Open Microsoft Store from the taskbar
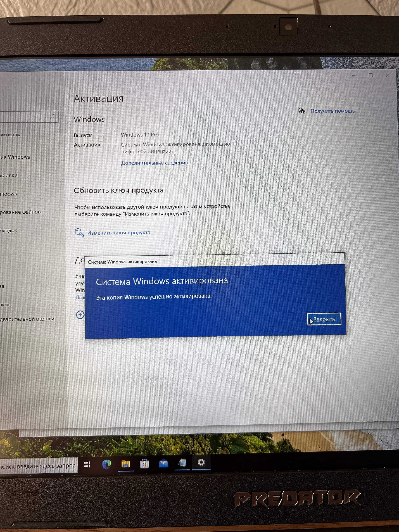The width and height of the screenshot is (399, 532). point(144,464)
